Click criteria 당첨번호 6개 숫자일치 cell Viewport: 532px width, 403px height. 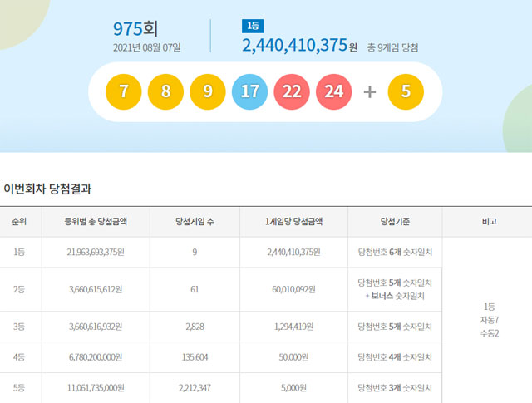(395, 252)
